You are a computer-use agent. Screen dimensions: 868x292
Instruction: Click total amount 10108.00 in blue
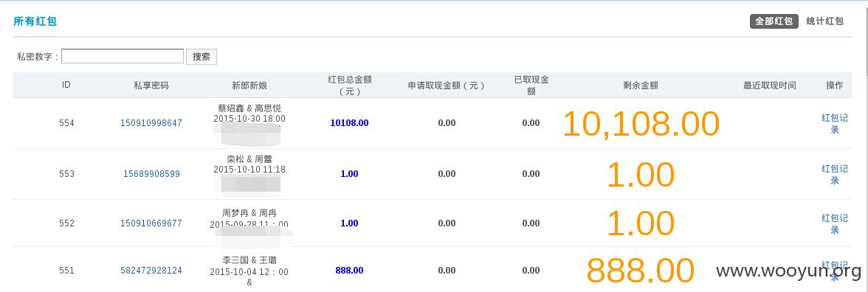tap(349, 122)
